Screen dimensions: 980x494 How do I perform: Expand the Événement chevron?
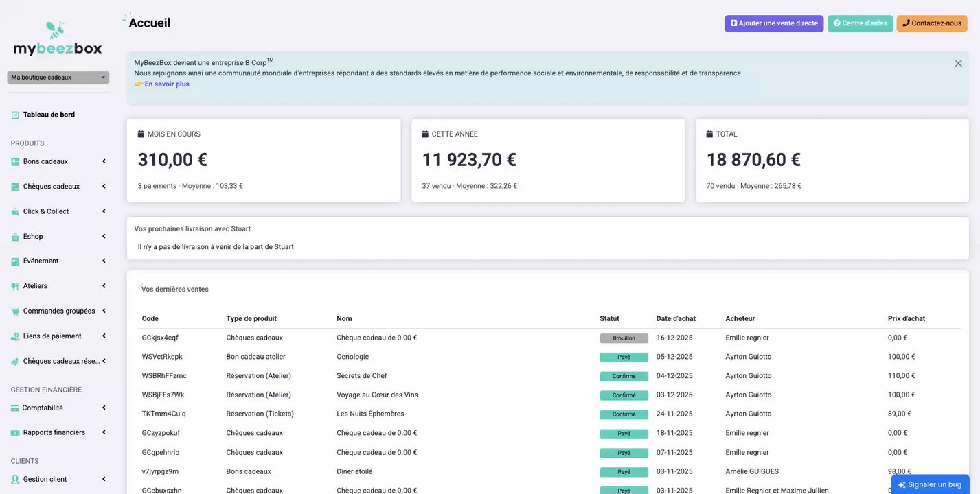coord(104,261)
